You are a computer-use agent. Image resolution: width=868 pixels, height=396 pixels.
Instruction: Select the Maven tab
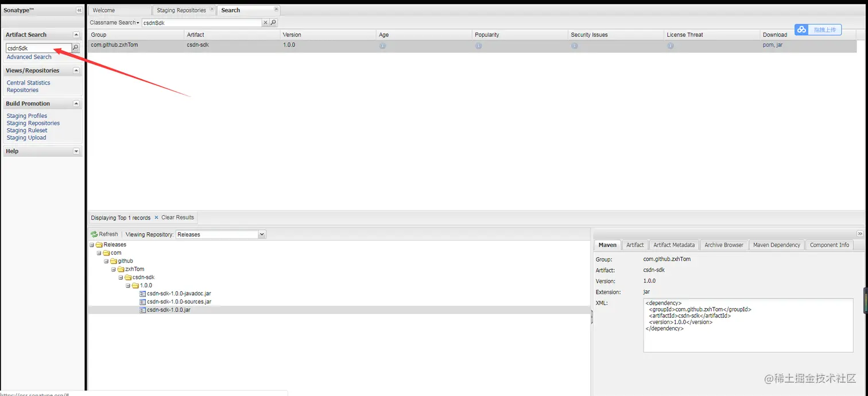pos(607,245)
